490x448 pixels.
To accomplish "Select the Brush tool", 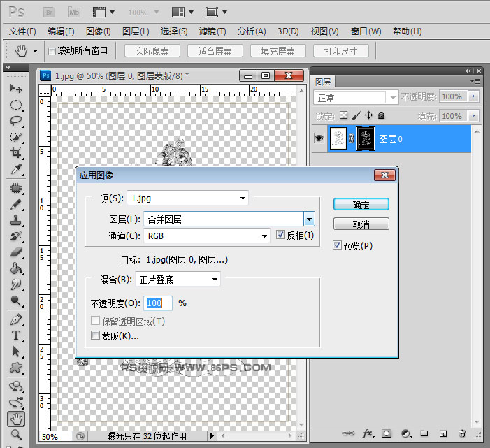I will coord(16,205).
